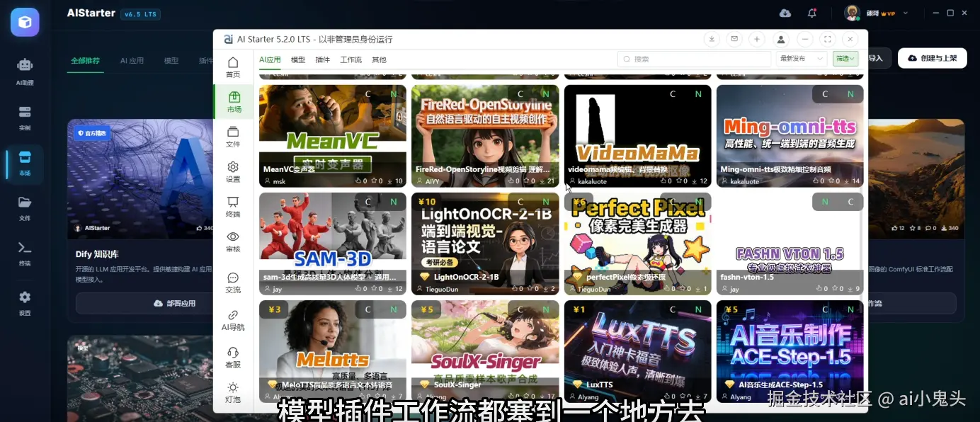Open the SAM-3D app card
This screenshot has height=422, width=980.
pyautogui.click(x=333, y=244)
